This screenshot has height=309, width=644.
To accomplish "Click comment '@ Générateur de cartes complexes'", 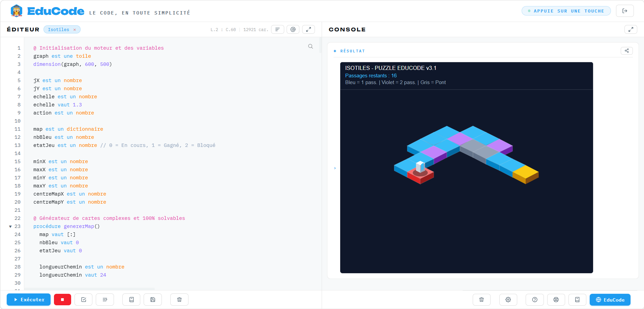I will tap(109, 218).
